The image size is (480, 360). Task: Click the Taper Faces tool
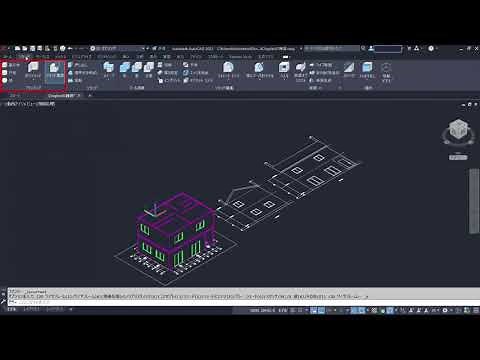259,70
